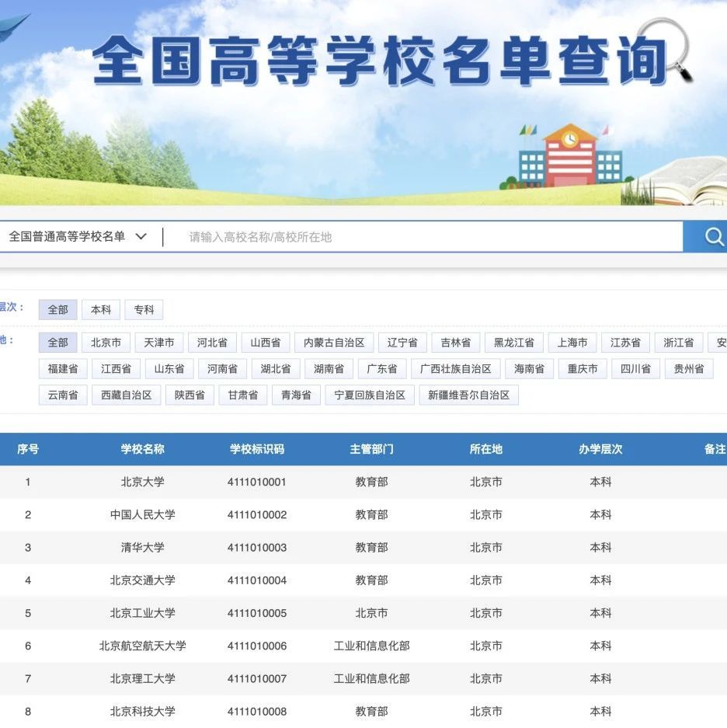Choose the 江苏省 region filter

(625, 343)
